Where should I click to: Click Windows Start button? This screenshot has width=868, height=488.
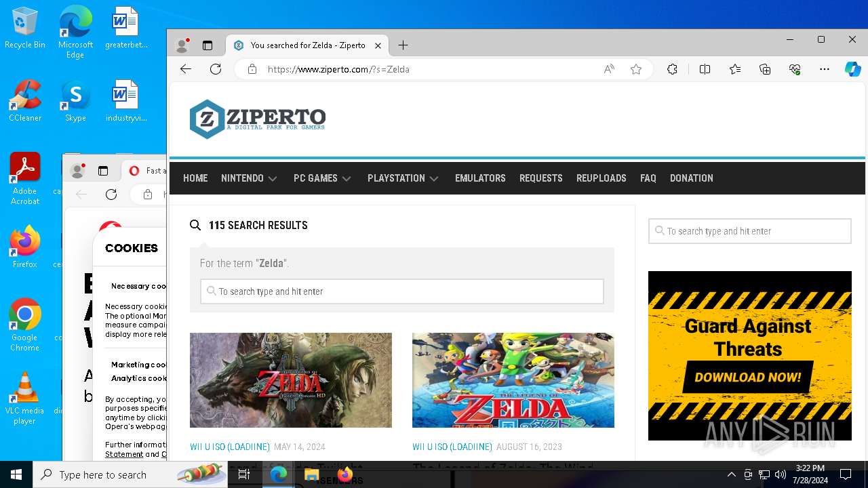click(x=16, y=475)
